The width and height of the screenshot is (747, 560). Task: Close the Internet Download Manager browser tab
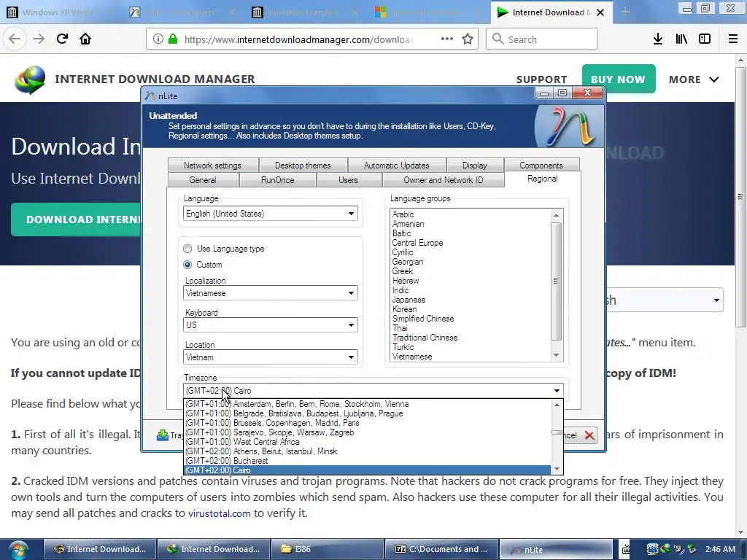click(600, 12)
